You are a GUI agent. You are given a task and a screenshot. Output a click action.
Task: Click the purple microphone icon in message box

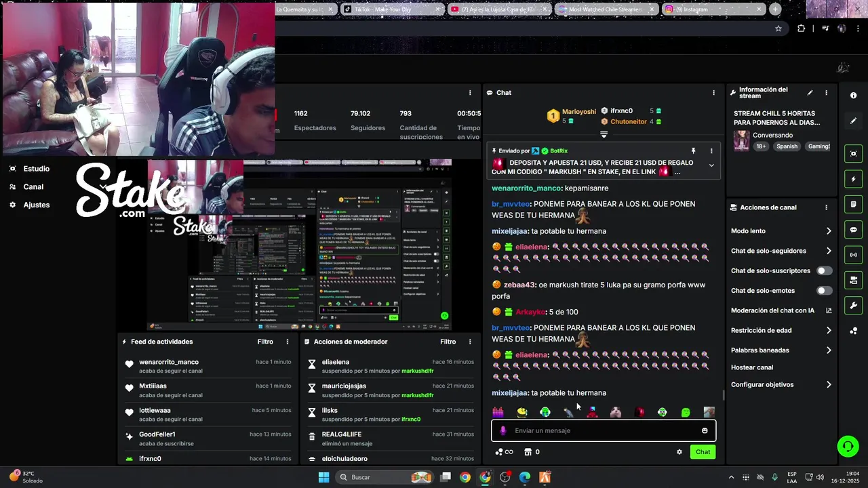point(502,430)
